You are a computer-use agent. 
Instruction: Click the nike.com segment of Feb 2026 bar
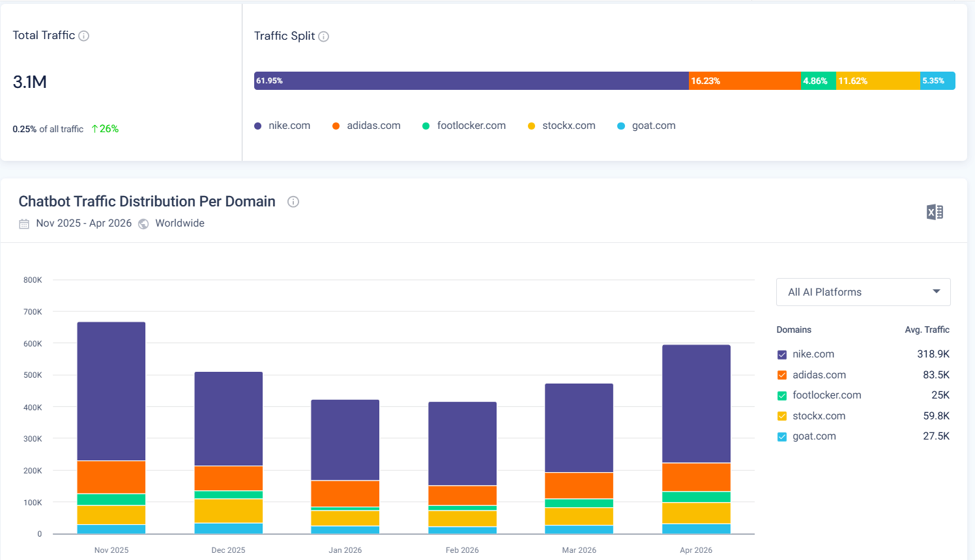tap(462, 443)
